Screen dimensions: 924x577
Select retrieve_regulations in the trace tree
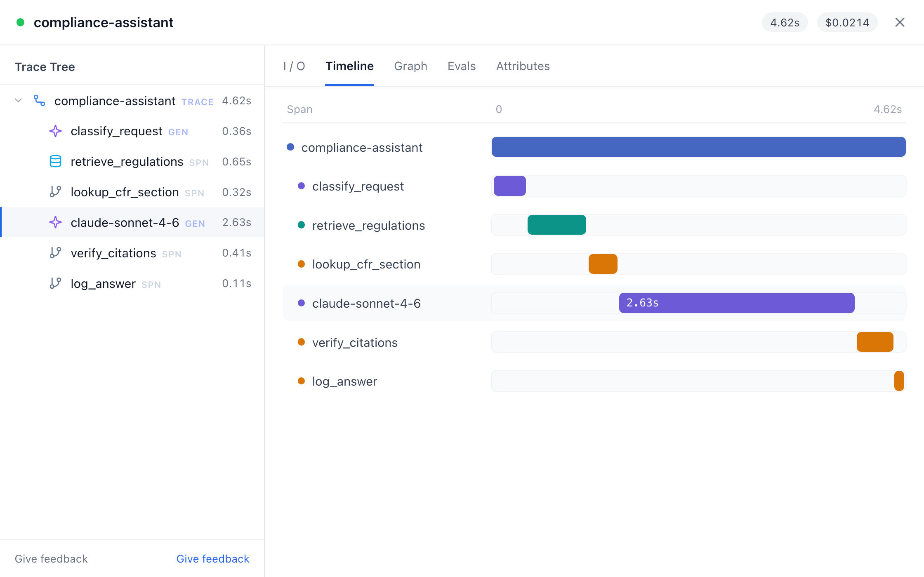tap(132, 162)
